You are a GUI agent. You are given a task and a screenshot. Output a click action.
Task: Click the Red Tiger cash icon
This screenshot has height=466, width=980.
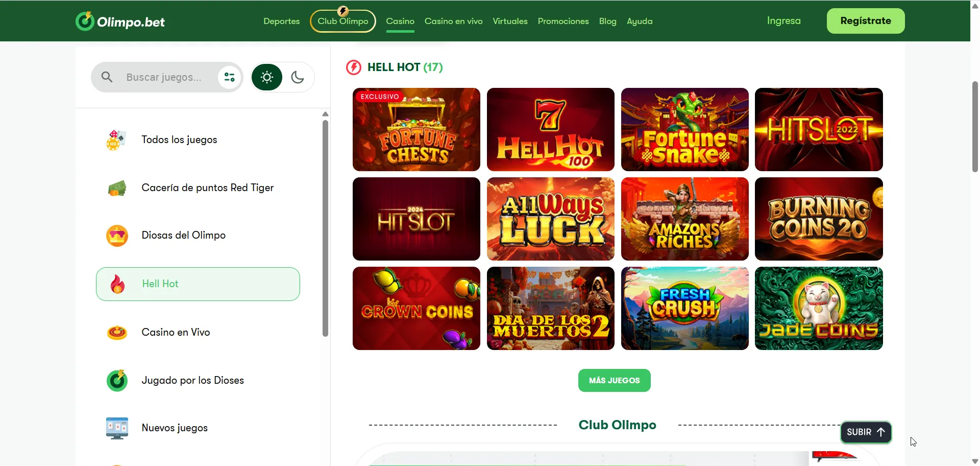pyautogui.click(x=117, y=188)
